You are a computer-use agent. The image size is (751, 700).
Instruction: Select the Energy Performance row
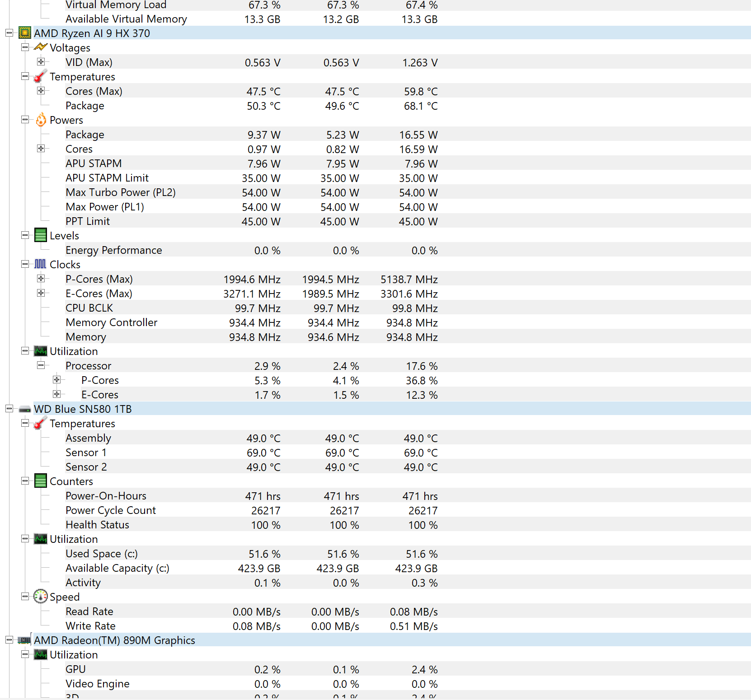(x=113, y=250)
